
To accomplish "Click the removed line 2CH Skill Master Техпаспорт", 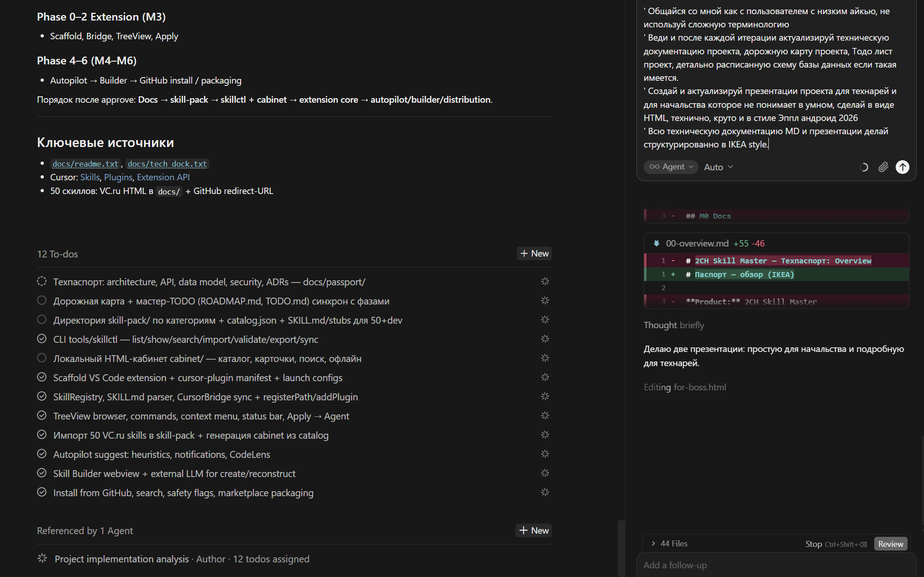I will 776,261.
